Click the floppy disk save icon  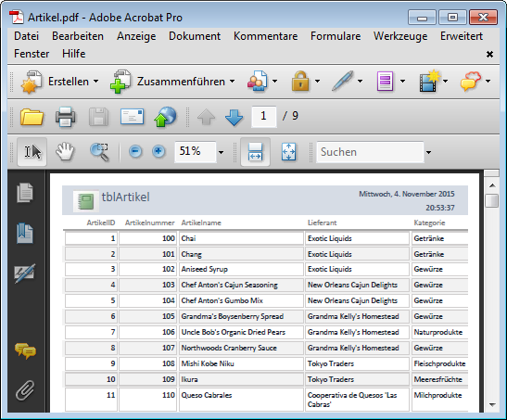coord(98,117)
